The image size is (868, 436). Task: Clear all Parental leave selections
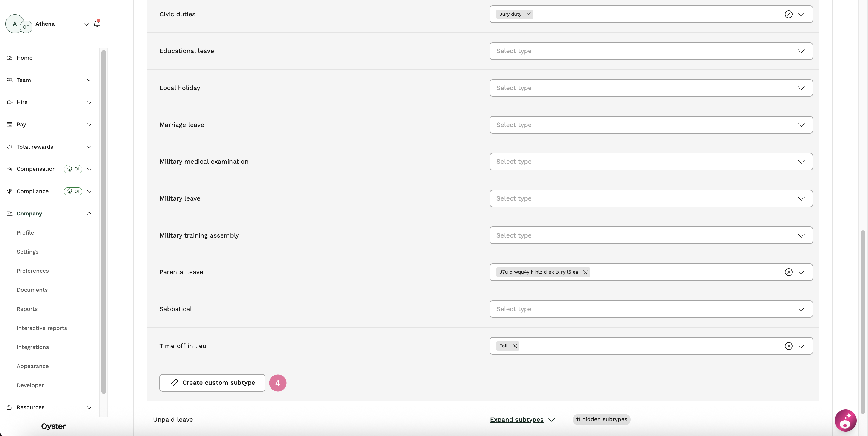(788, 272)
